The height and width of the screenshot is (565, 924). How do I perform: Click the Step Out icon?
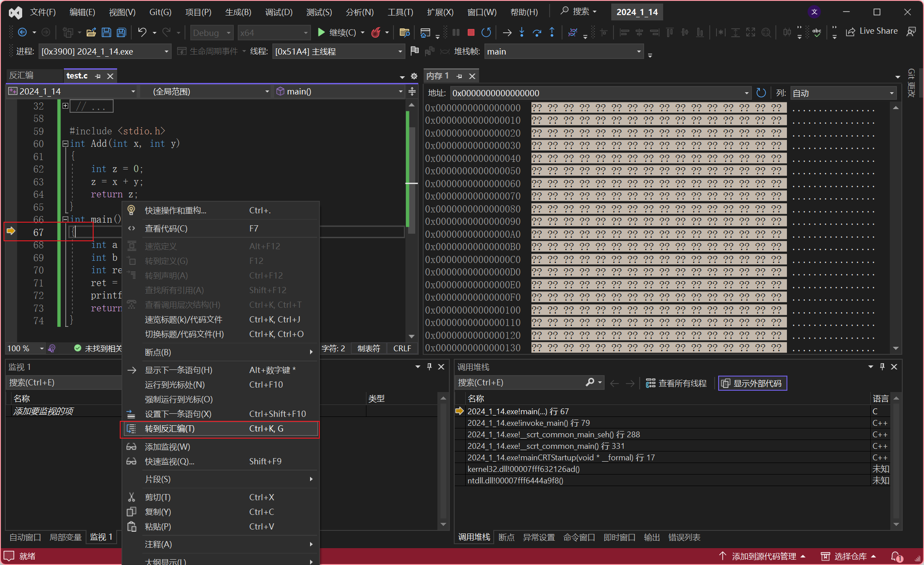click(552, 32)
